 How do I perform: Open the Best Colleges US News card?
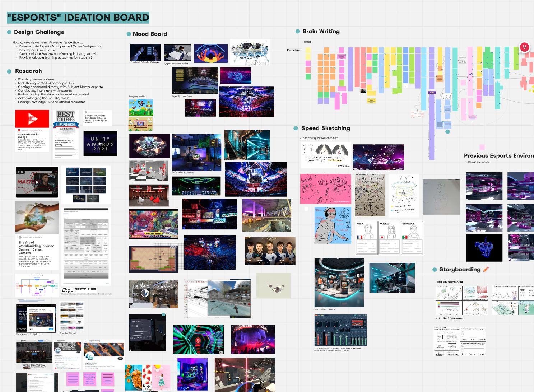click(x=66, y=135)
